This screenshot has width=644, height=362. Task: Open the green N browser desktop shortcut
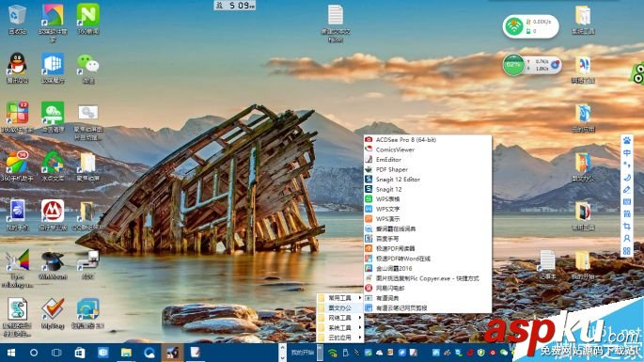[x=87, y=20]
